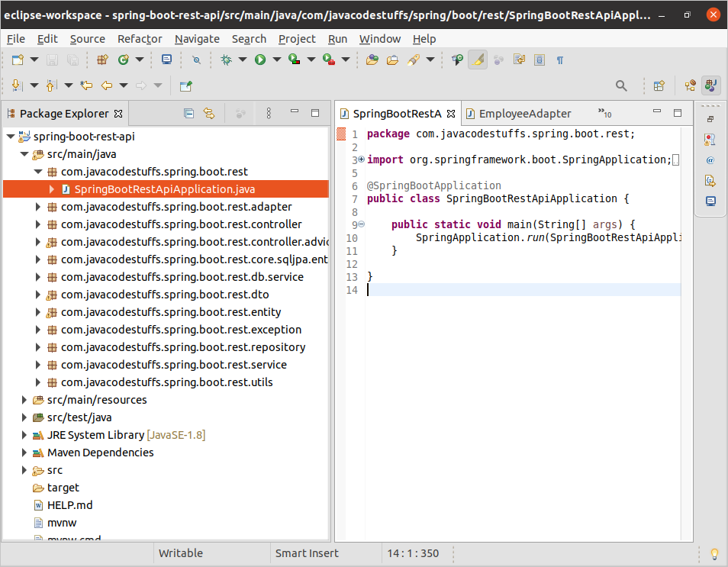Expand the Maven Dependencies node
Screen dimensions: 728x567
(x=23, y=452)
